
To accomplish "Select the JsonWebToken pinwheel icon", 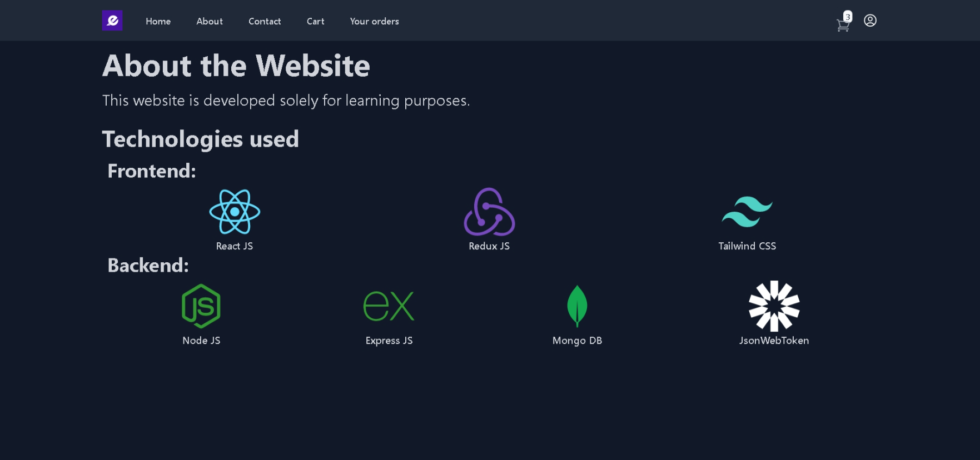I will coord(774,306).
